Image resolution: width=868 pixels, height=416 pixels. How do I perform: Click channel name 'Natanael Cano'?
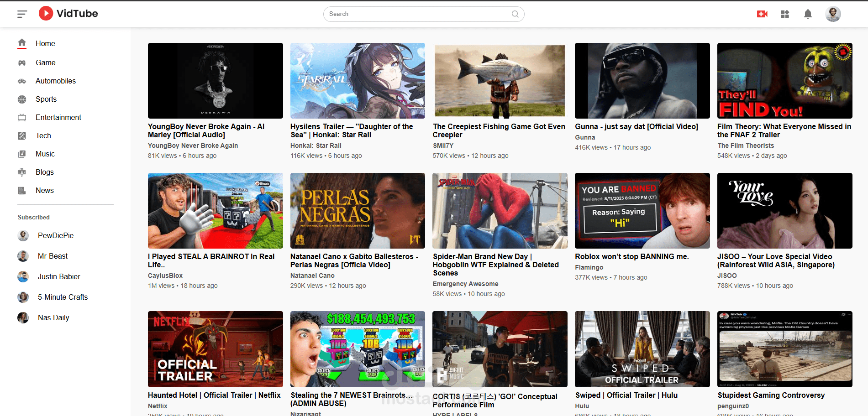[312, 276]
